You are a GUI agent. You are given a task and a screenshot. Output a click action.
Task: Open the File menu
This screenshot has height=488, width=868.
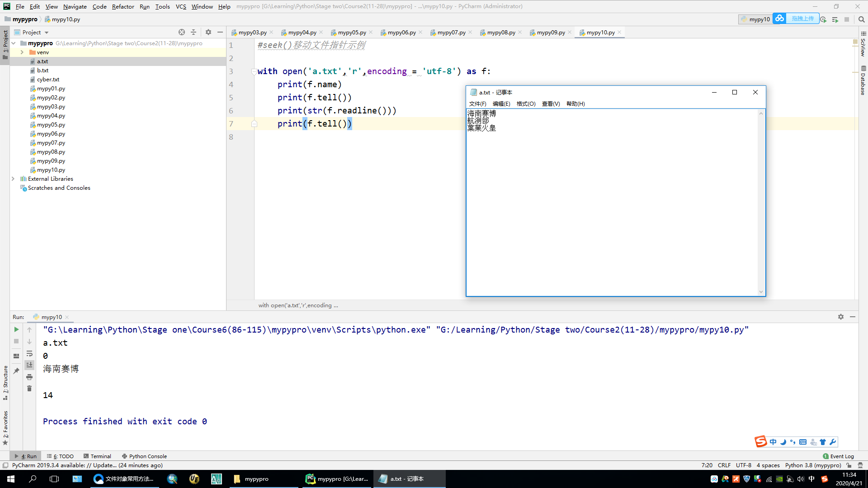tap(20, 6)
